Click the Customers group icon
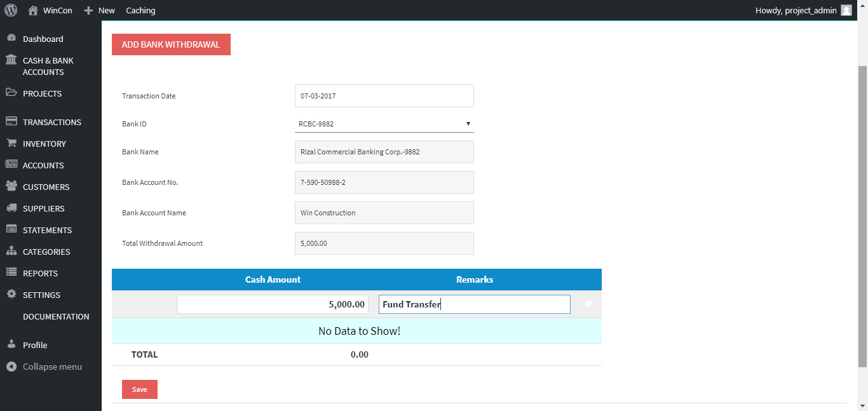The height and width of the screenshot is (411, 868). [x=11, y=186]
